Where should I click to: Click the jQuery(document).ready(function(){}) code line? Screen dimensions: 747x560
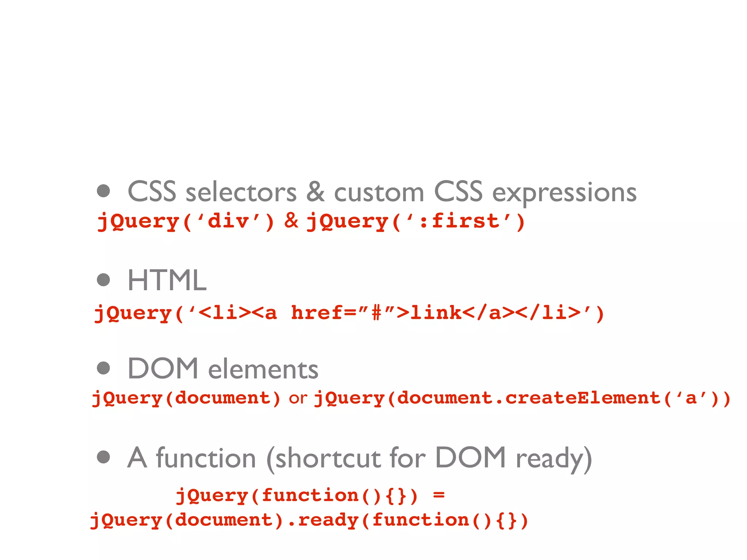[309, 520]
